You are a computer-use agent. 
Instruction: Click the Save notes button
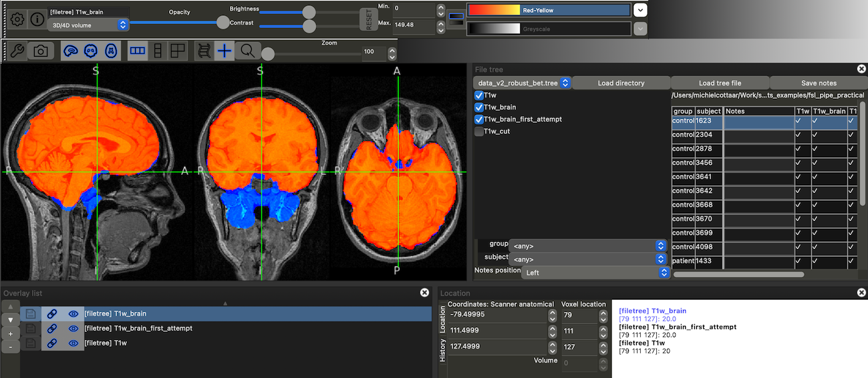coord(819,83)
